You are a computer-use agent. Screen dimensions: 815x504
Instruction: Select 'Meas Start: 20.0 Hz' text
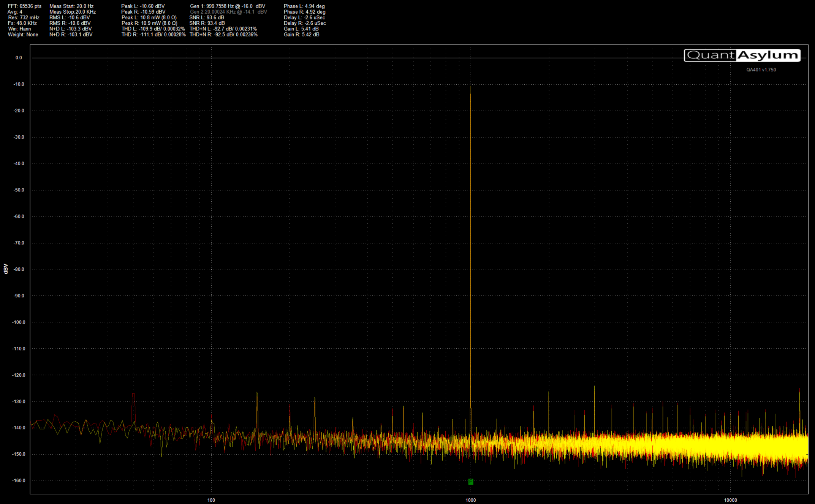[x=71, y=6]
